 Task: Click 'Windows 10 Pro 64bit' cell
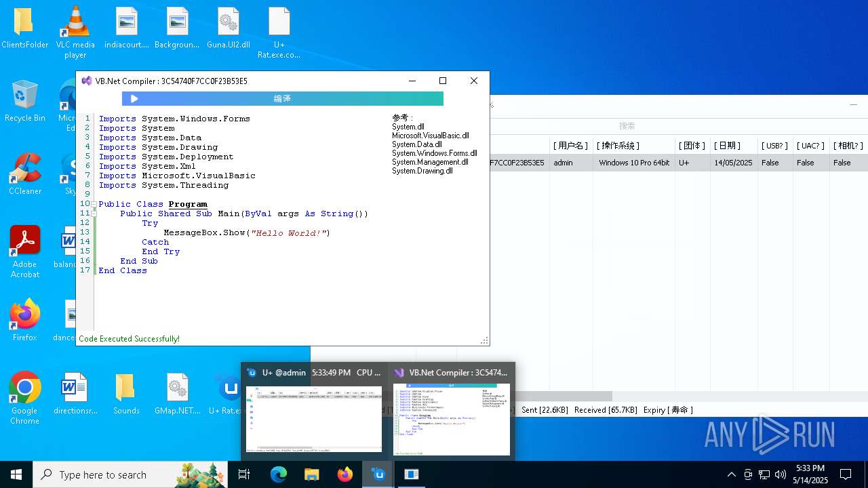pyautogui.click(x=634, y=163)
